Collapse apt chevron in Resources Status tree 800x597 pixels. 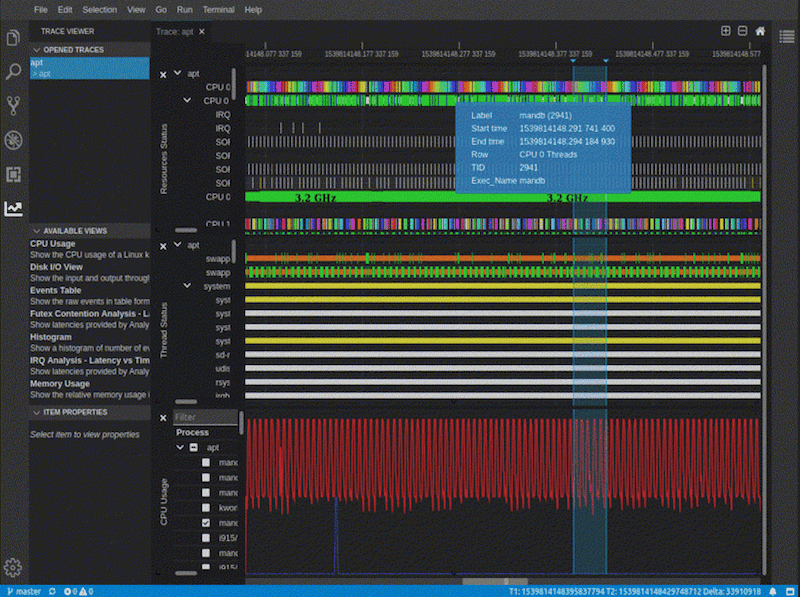178,73
